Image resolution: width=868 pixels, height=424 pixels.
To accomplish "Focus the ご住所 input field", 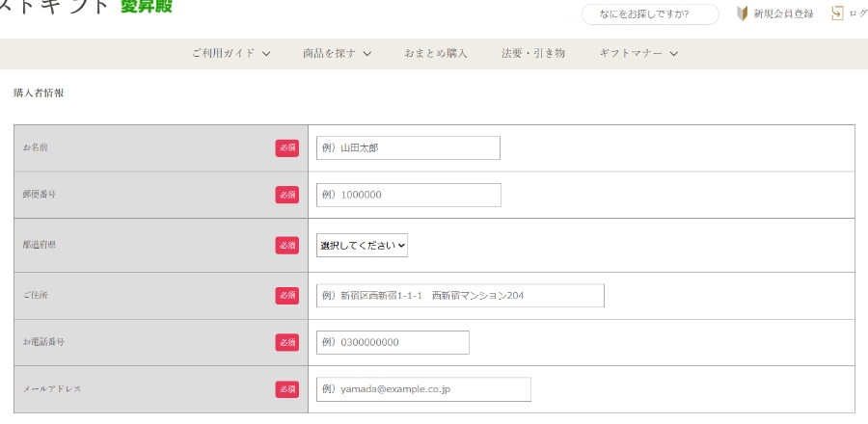I will click(461, 296).
